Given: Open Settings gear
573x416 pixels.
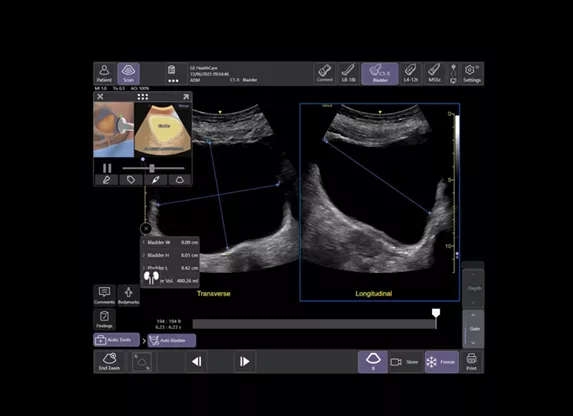Looking at the screenshot, I should (472, 73).
